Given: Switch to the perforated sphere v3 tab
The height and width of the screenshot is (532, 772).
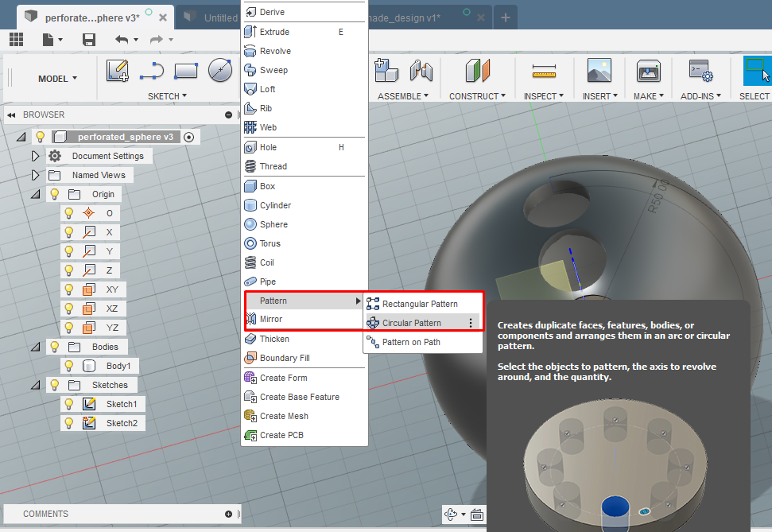Looking at the screenshot, I should [92, 17].
